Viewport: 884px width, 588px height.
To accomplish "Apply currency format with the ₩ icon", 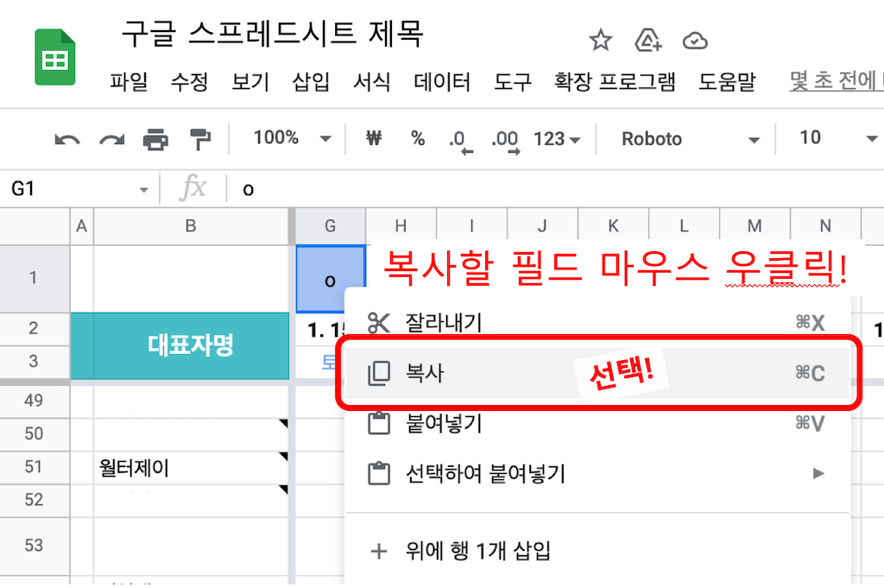I will (373, 139).
